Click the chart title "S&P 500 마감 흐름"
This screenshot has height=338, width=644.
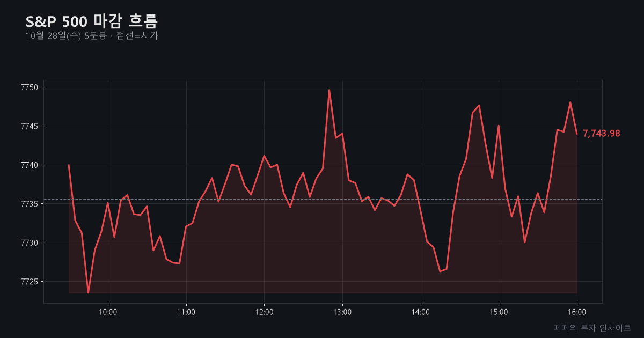coord(92,21)
